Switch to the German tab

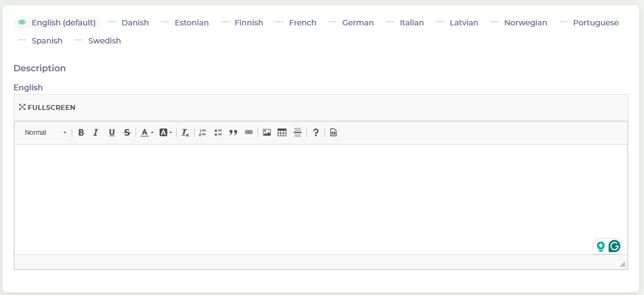(351, 22)
